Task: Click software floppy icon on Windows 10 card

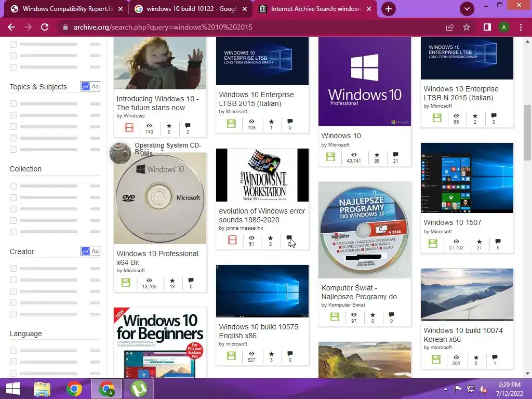Action: click(x=330, y=157)
